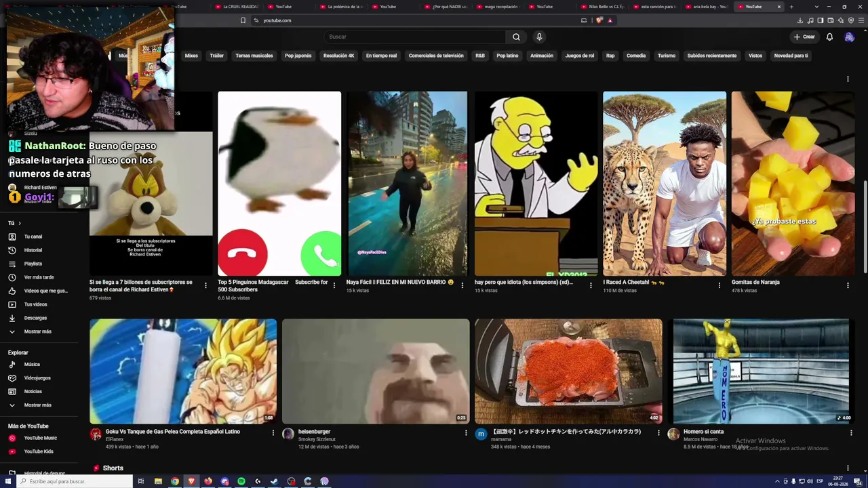Image resolution: width=868 pixels, height=488 pixels.
Task: Open File Explorer from the taskbar
Action: tap(158, 481)
